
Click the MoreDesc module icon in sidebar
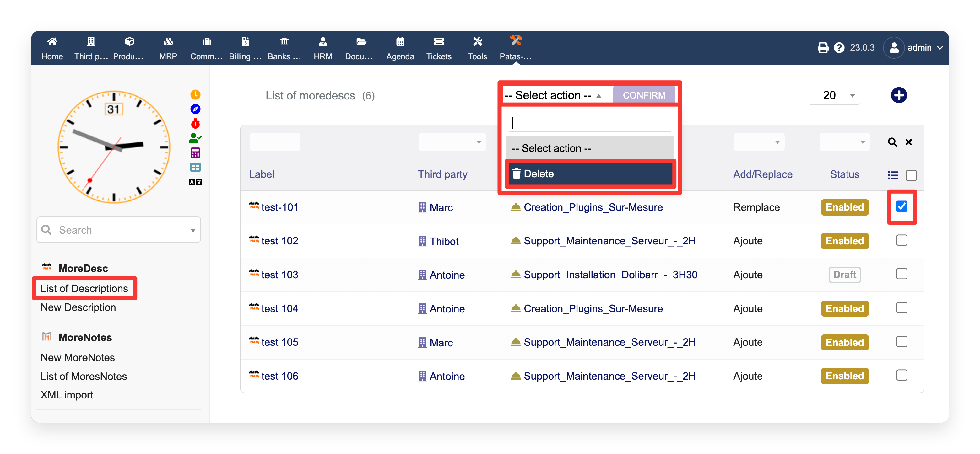coord(47,267)
